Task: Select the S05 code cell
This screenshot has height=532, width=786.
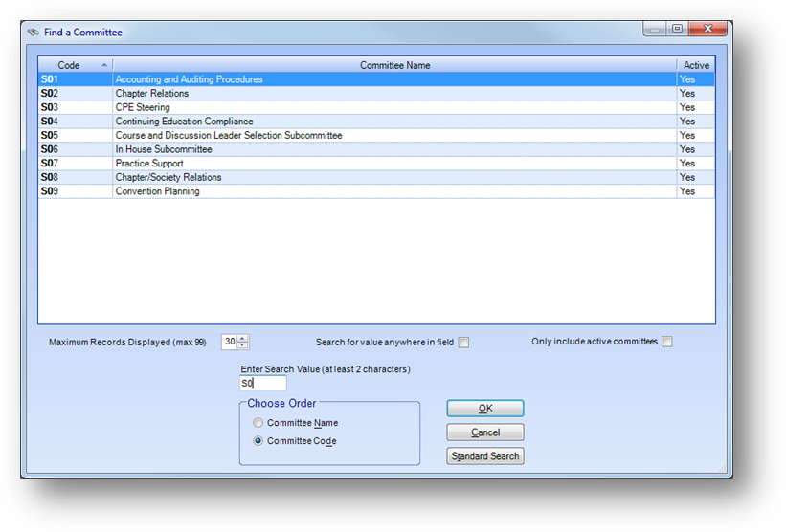Action: pyautogui.click(x=76, y=135)
